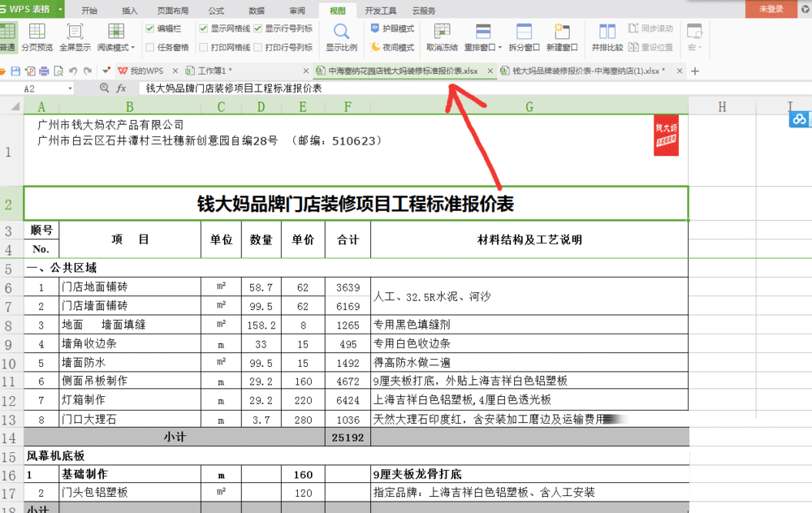Viewport: 812px width, 513px height.
Task: Open 显示比例 zoom dialog
Action: 341,37
